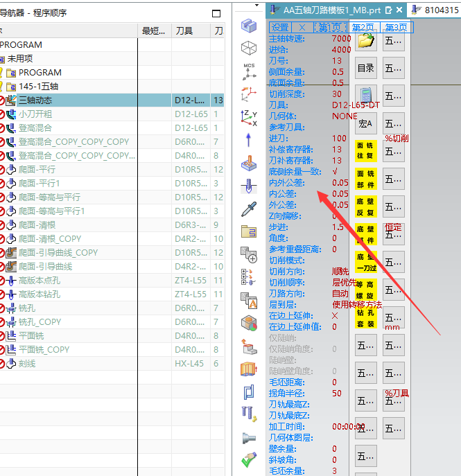Select the MCS coordinate system icon
Screen dimensions: 461x476
pyautogui.click(x=249, y=71)
